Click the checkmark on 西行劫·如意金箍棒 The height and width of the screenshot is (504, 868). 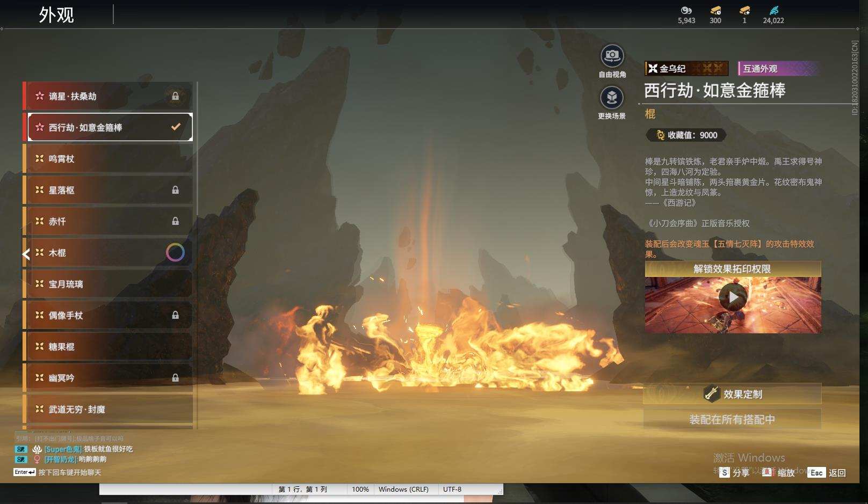pos(176,127)
